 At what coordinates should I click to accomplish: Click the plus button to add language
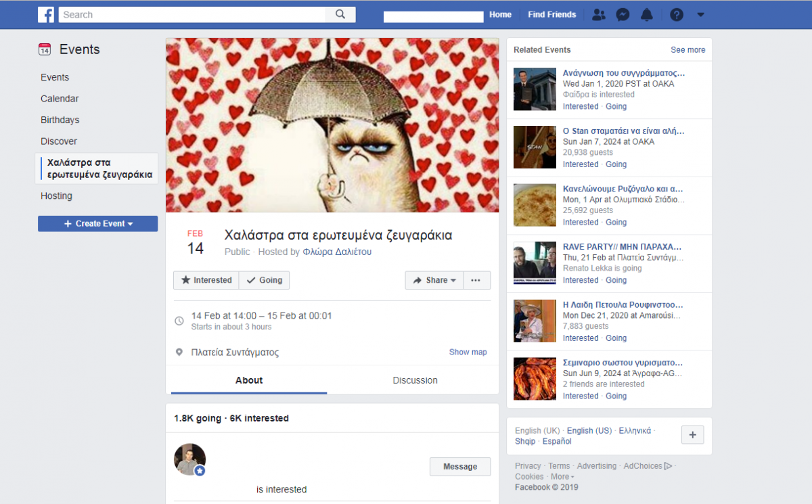[x=692, y=435]
